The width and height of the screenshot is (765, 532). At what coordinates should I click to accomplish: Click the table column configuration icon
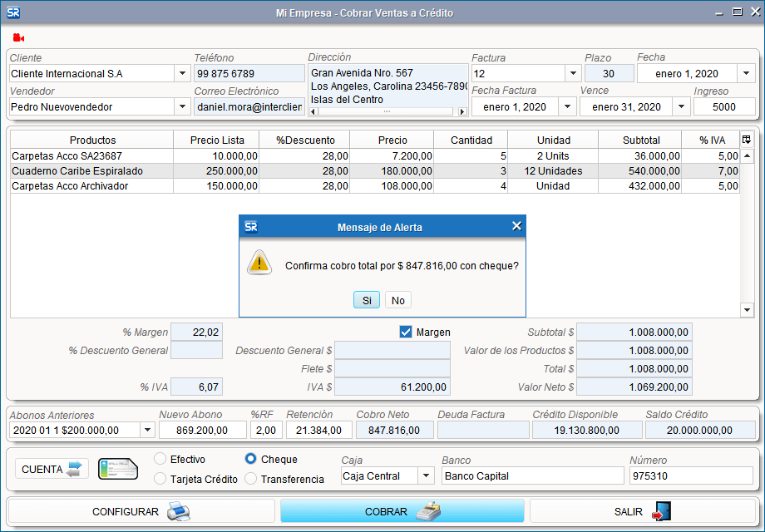pyautogui.click(x=747, y=140)
